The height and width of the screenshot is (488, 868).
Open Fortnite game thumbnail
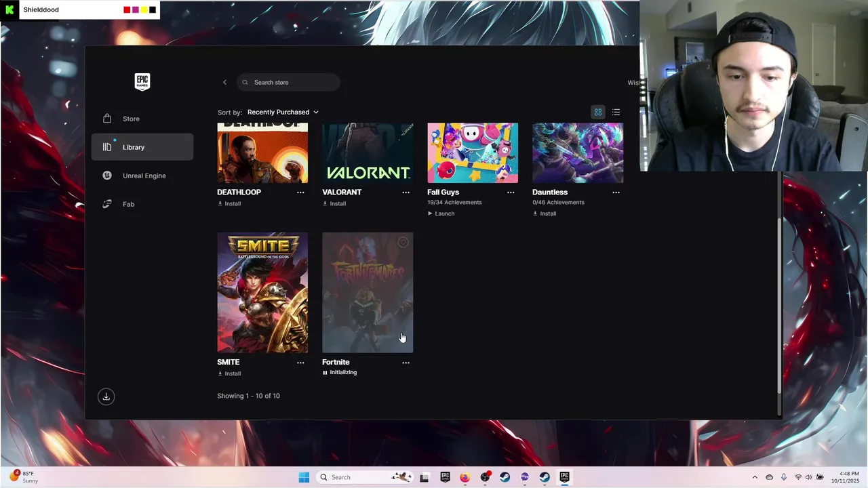(368, 293)
